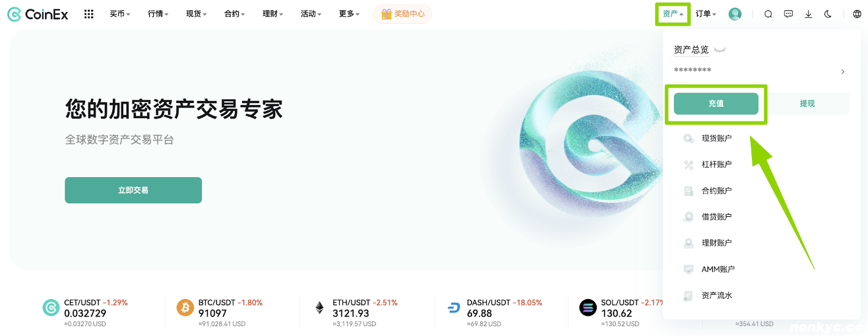
Task: Open the user avatar profile icon
Action: click(735, 14)
